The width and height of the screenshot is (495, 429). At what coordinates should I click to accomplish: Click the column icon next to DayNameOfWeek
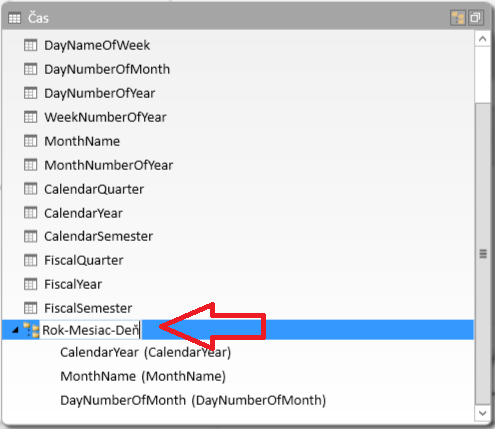tap(30, 45)
